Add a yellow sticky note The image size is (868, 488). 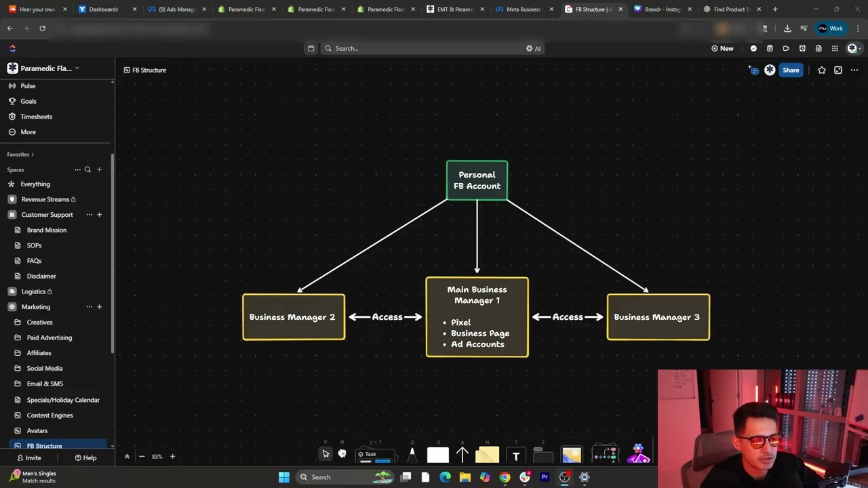point(487,455)
